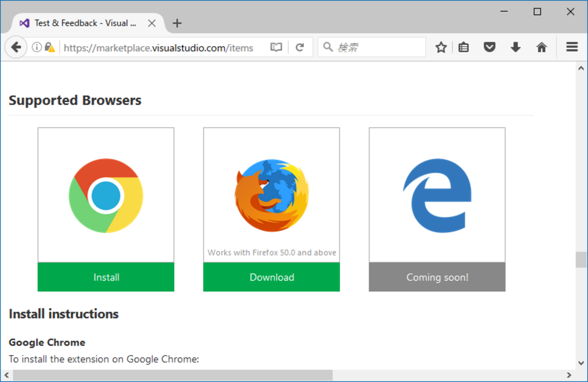Click the green Download button for Firefox
The width and height of the screenshot is (588, 382).
[x=271, y=277]
